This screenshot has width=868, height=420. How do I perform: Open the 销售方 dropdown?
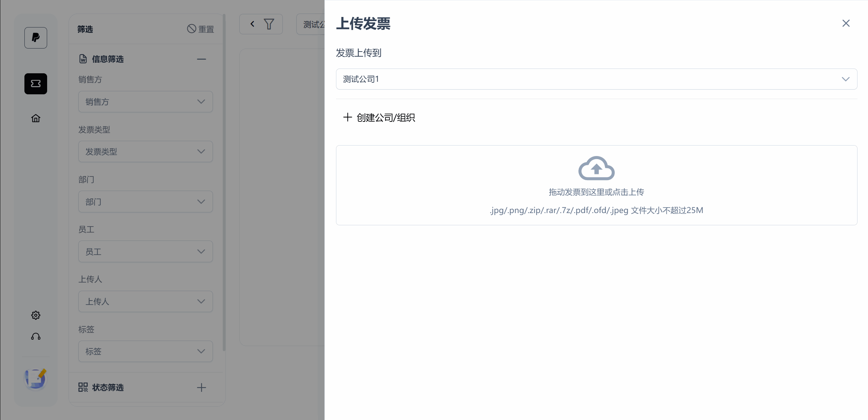(145, 101)
